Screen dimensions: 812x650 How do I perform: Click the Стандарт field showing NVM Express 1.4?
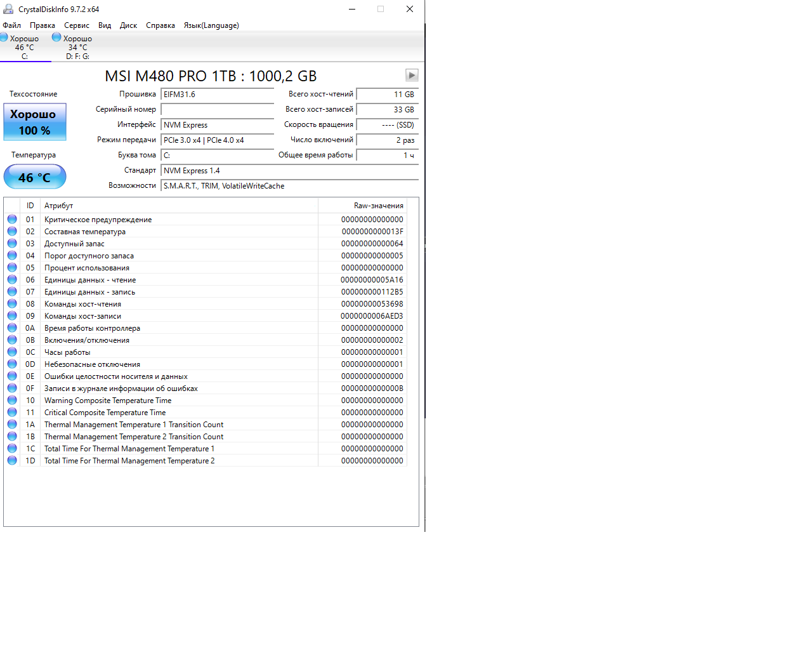tap(290, 171)
